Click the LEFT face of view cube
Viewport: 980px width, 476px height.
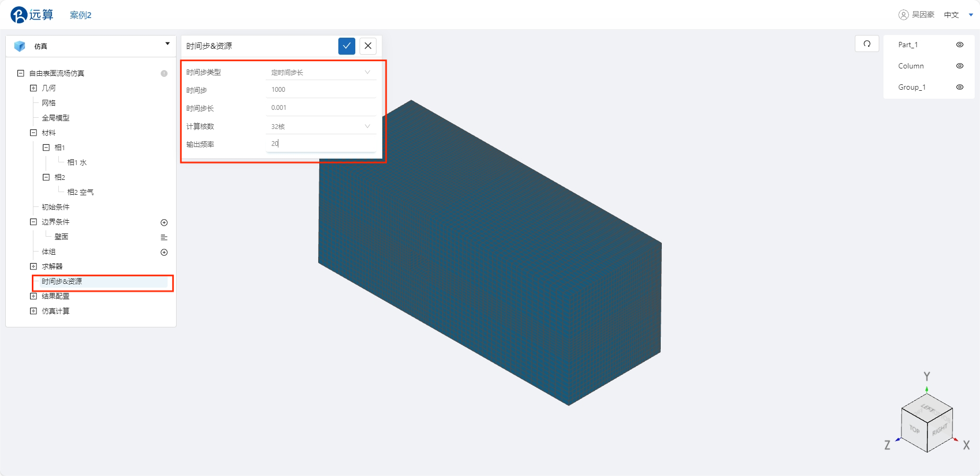pos(927,408)
